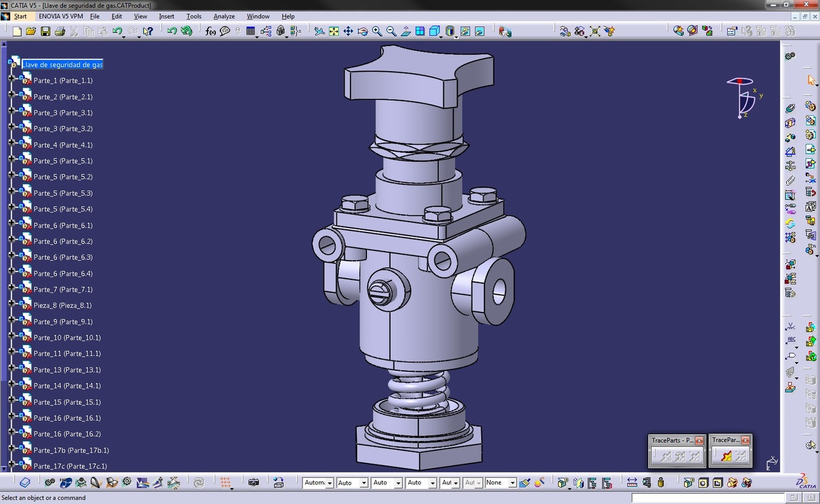Image resolution: width=820 pixels, height=504 pixels.
Task: Select Parte_6 (Parte_6.4) in the tree
Action: tap(63, 273)
